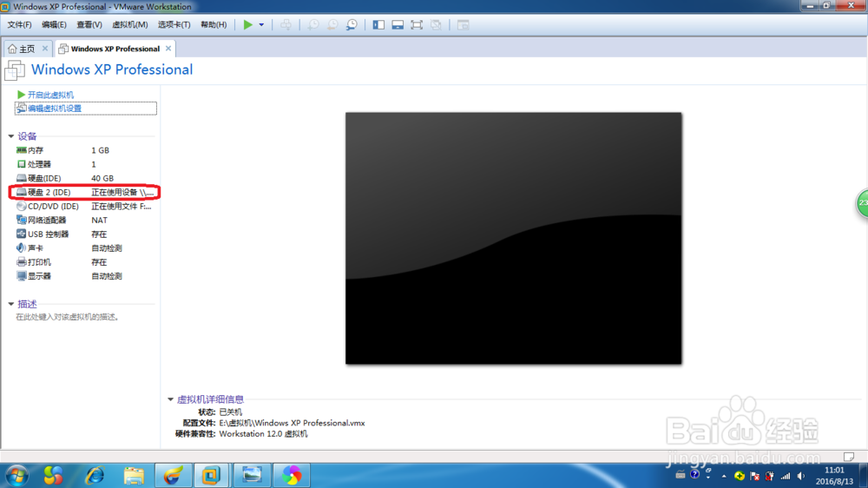This screenshot has height=488, width=868.
Task: Open the 虚拟机(M) menu
Action: (129, 24)
